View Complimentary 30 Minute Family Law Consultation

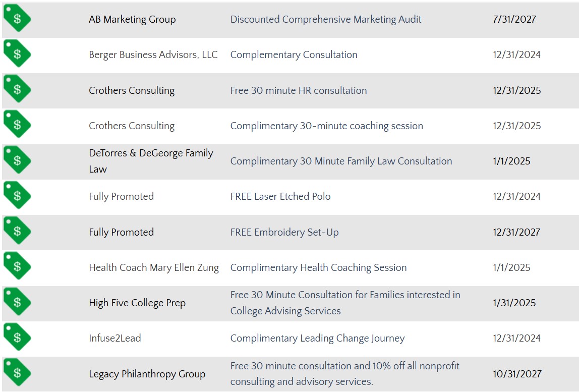coord(341,161)
